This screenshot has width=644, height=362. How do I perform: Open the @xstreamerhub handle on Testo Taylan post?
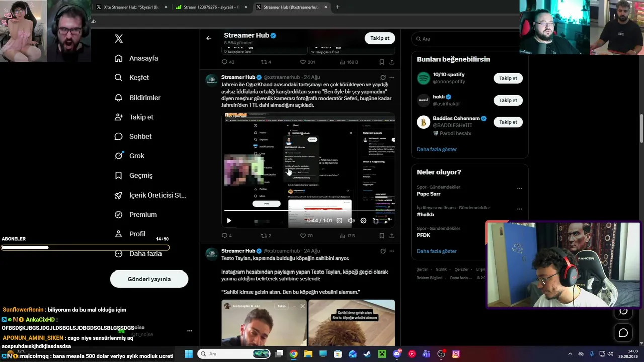point(282,251)
